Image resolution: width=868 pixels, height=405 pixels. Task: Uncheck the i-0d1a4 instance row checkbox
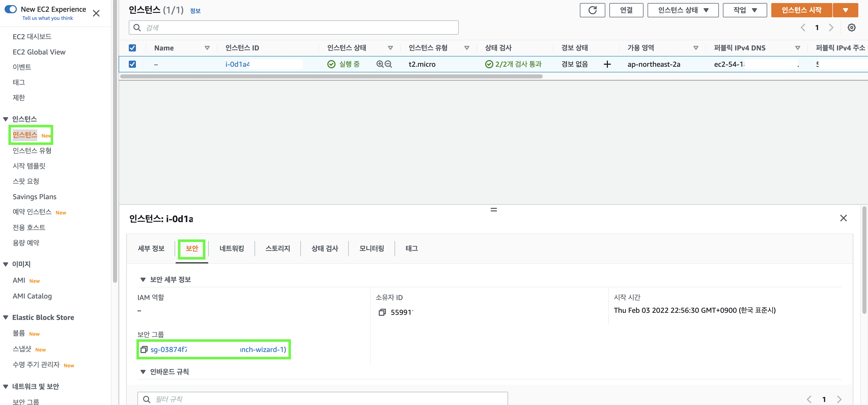[132, 64]
